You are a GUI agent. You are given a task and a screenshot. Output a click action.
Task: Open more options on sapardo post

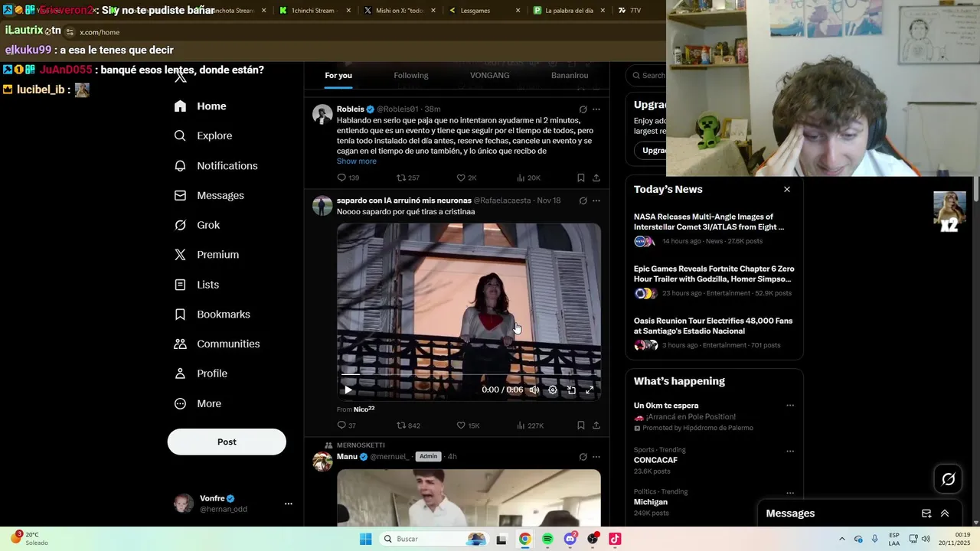(596, 201)
